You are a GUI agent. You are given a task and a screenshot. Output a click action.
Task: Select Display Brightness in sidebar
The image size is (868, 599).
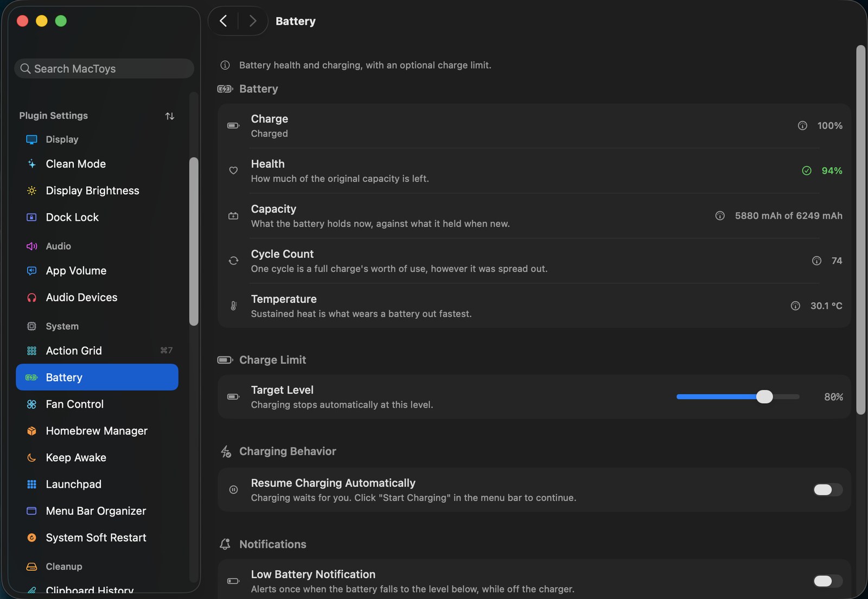(97, 190)
